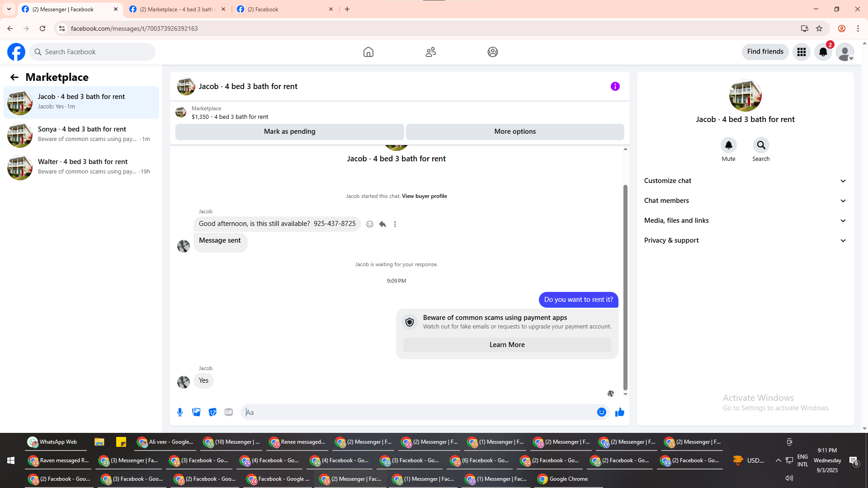Screen dimensions: 868x488
Task: Open taskbar clock and date
Action: (827, 460)
